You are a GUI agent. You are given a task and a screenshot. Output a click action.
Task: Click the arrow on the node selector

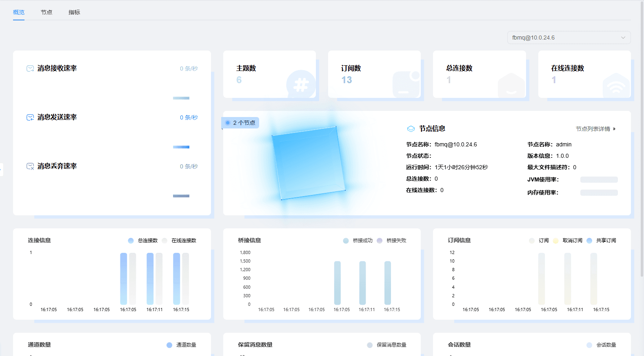pyautogui.click(x=623, y=38)
